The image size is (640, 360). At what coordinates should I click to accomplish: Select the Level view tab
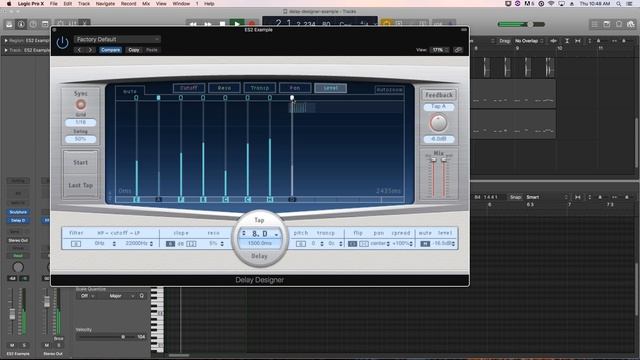click(x=330, y=88)
